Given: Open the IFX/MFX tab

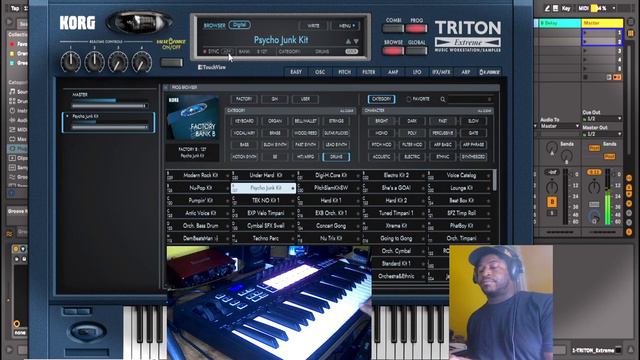Looking at the screenshot, I should pos(441,72).
